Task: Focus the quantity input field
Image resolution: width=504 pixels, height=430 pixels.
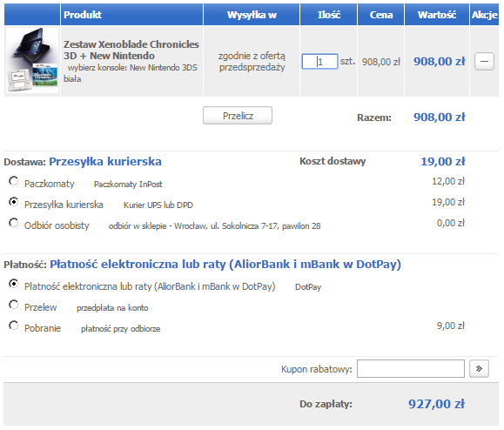Action: [319, 62]
